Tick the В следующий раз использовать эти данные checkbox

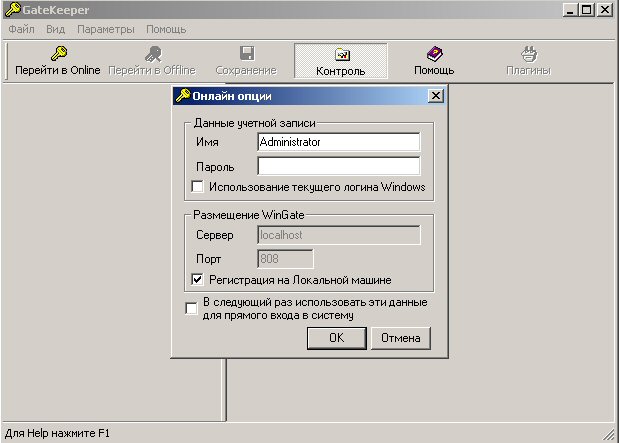(x=191, y=308)
